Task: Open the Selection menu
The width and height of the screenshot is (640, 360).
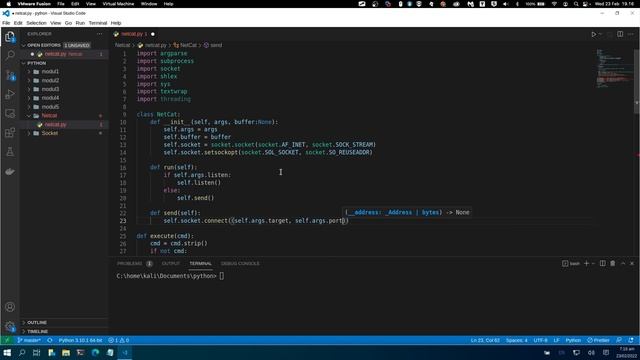Action: coord(36,23)
